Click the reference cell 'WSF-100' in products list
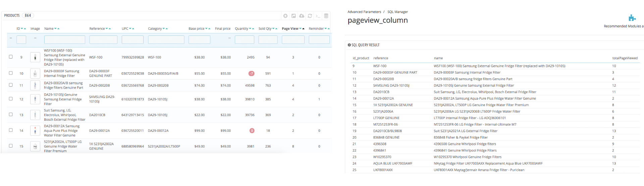Image resolution: width=644 pixels, height=186 pixels. (96, 57)
